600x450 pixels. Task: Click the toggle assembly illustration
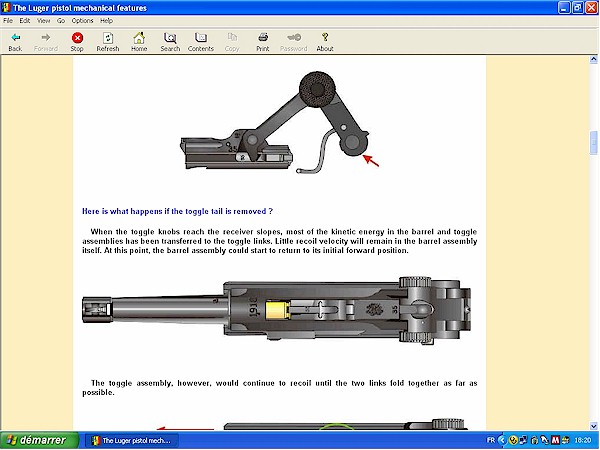tap(279, 122)
